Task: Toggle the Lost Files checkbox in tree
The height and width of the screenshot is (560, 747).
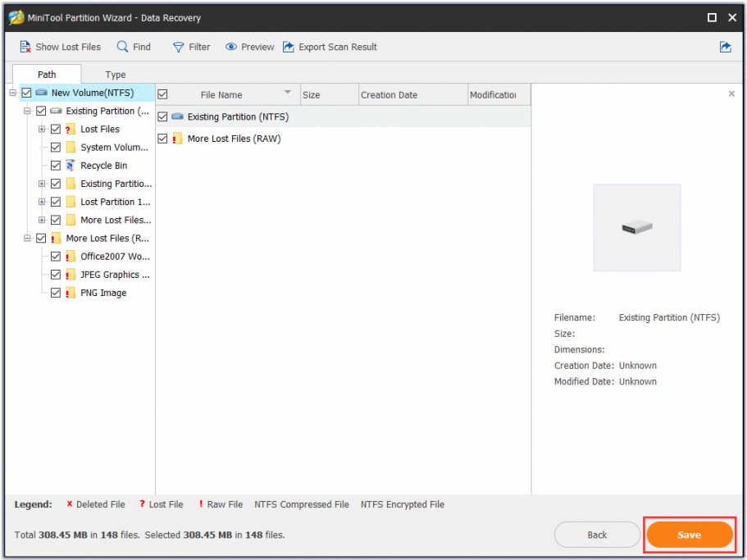Action: (x=56, y=129)
